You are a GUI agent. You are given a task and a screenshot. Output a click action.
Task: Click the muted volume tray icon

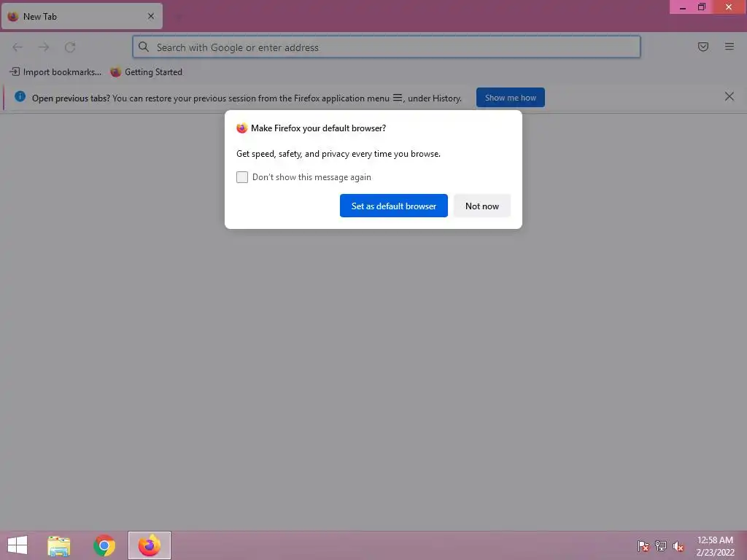[x=678, y=546]
